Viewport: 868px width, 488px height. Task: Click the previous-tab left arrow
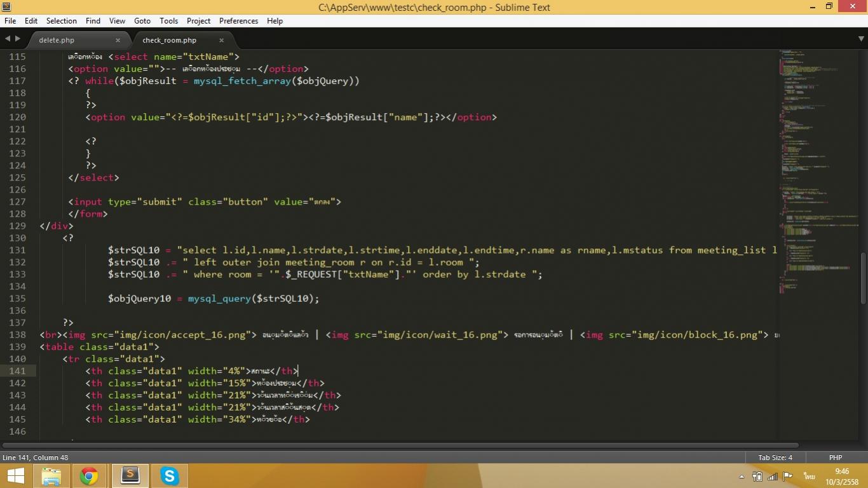tap(7, 39)
